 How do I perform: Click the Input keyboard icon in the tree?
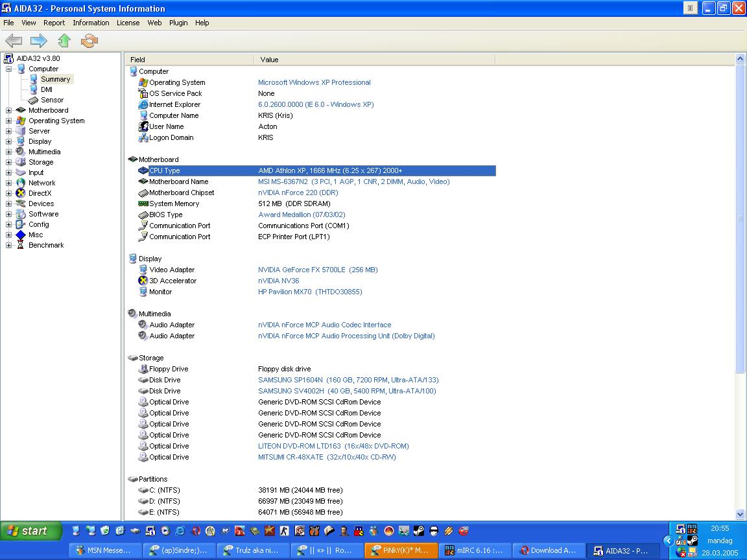pos(21,172)
